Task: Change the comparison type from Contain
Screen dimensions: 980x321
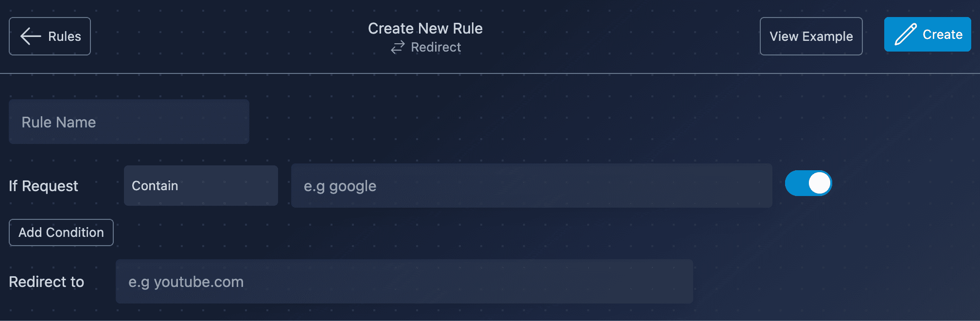Action: 201,185
